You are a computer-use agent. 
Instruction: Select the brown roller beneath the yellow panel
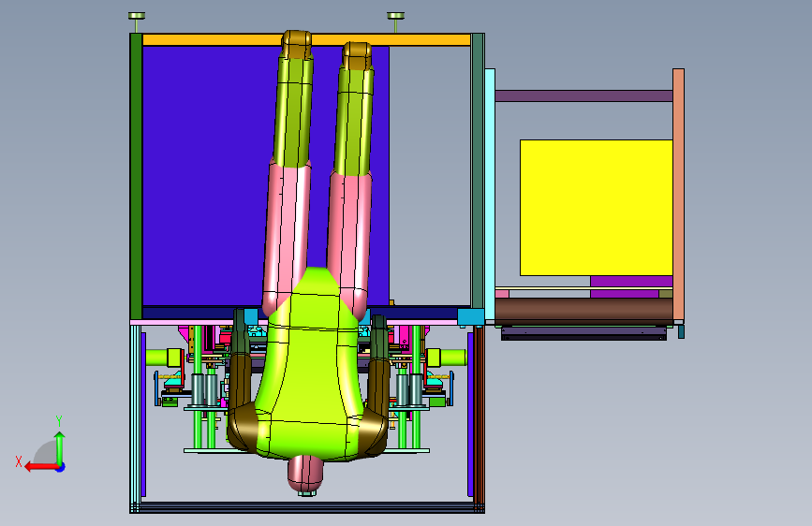(583, 310)
